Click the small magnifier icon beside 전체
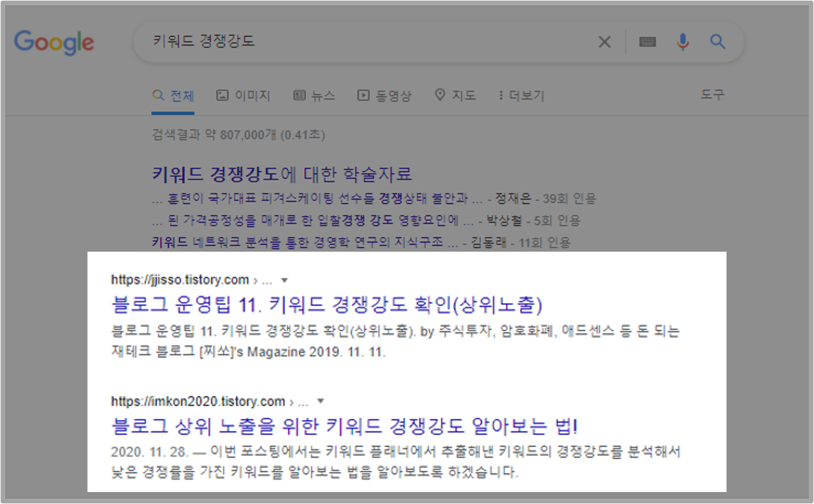 [x=158, y=95]
